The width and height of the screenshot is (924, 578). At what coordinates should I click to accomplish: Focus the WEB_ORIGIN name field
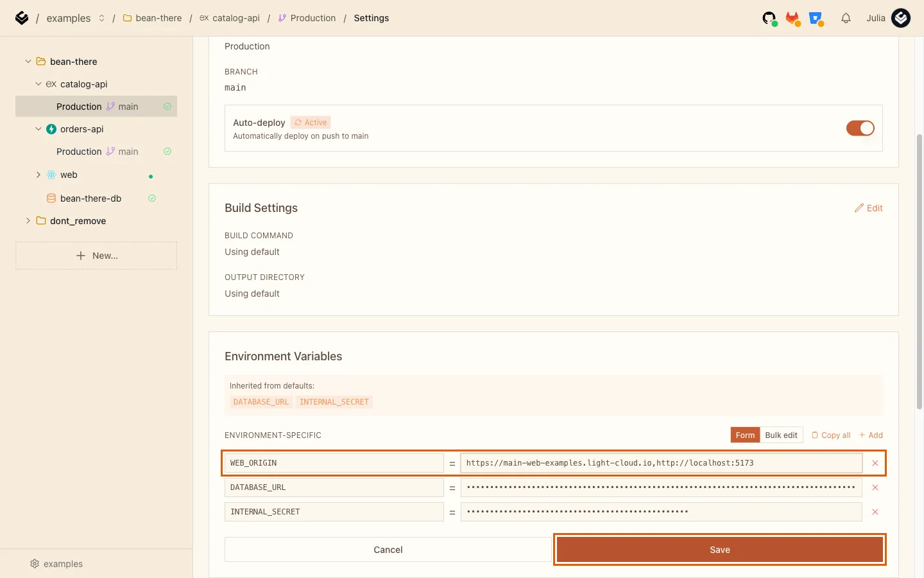click(x=334, y=463)
